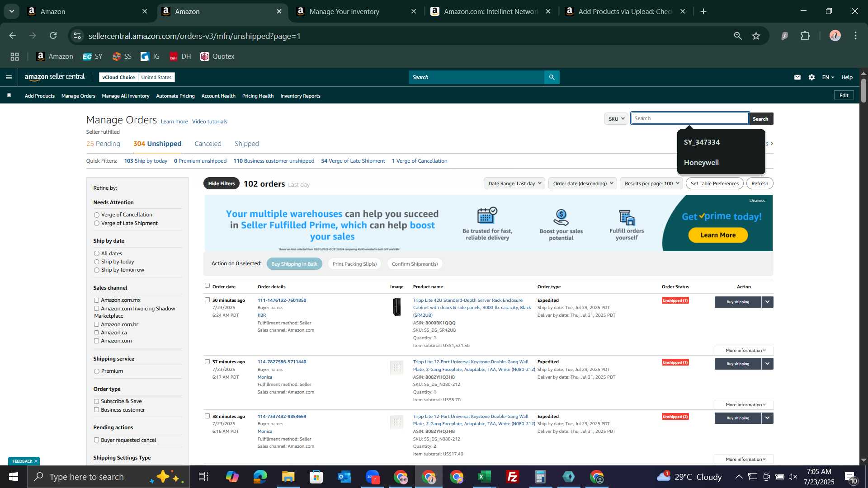Click the 54 Verge of Late Shipment quick filter
Image resolution: width=868 pixels, height=488 pixels.
pos(353,161)
